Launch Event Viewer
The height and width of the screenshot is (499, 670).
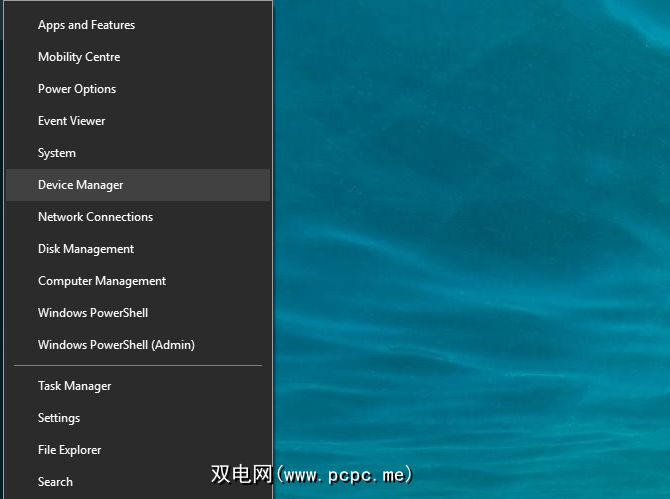click(138, 121)
